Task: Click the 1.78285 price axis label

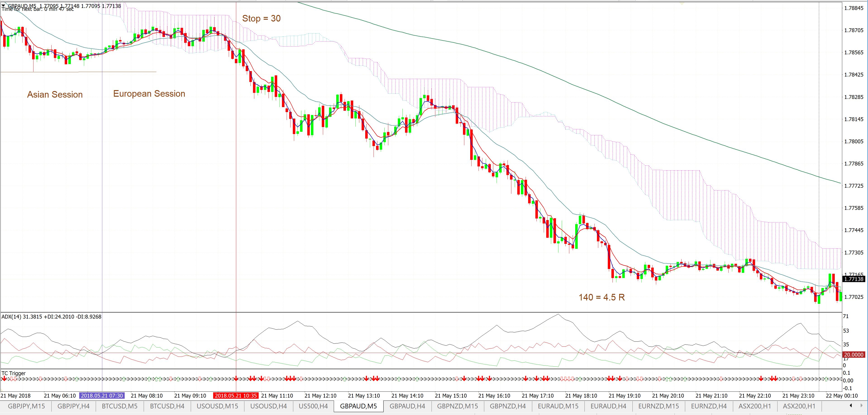Action: (x=854, y=97)
